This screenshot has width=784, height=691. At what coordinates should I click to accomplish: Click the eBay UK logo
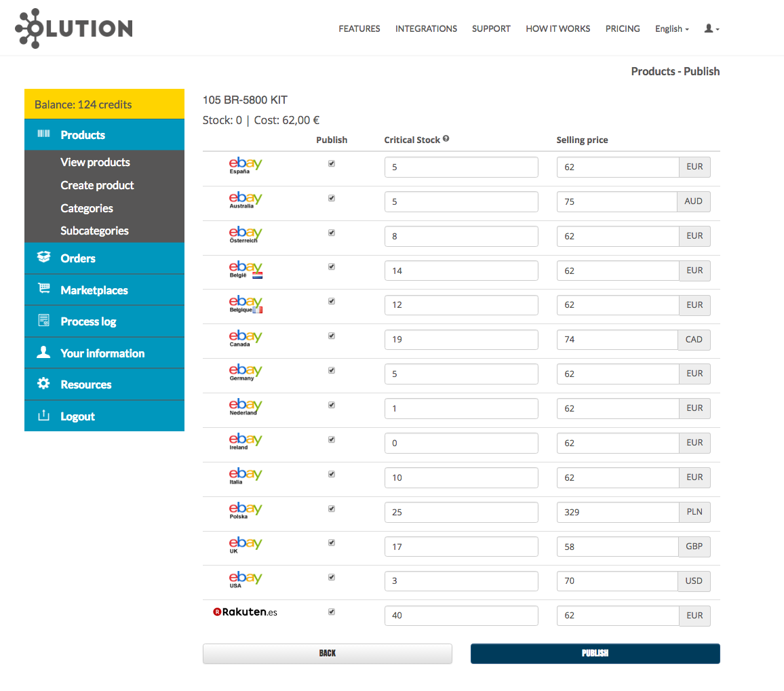pyautogui.click(x=245, y=545)
